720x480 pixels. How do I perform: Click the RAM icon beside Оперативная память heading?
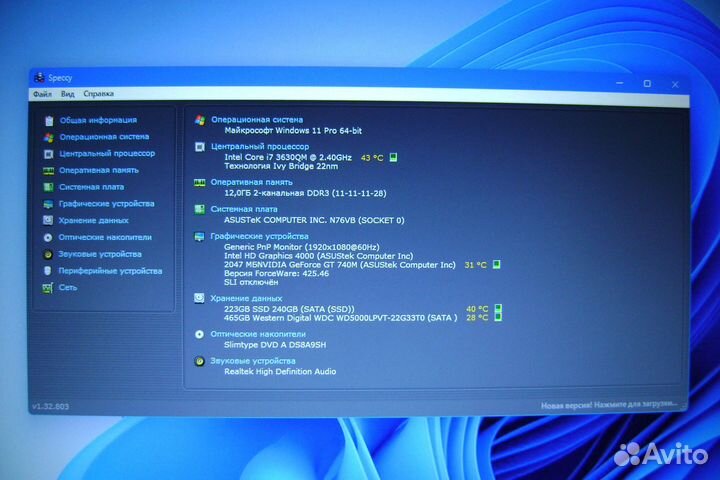tap(200, 182)
